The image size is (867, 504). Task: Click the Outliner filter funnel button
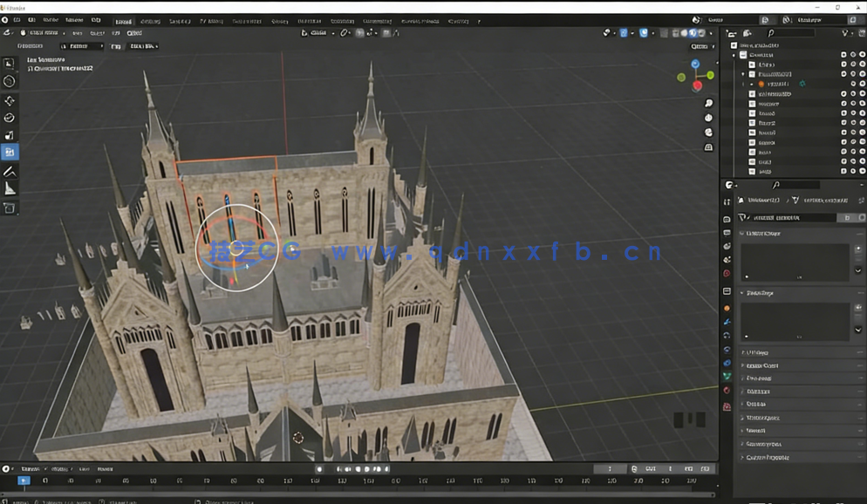click(x=843, y=32)
